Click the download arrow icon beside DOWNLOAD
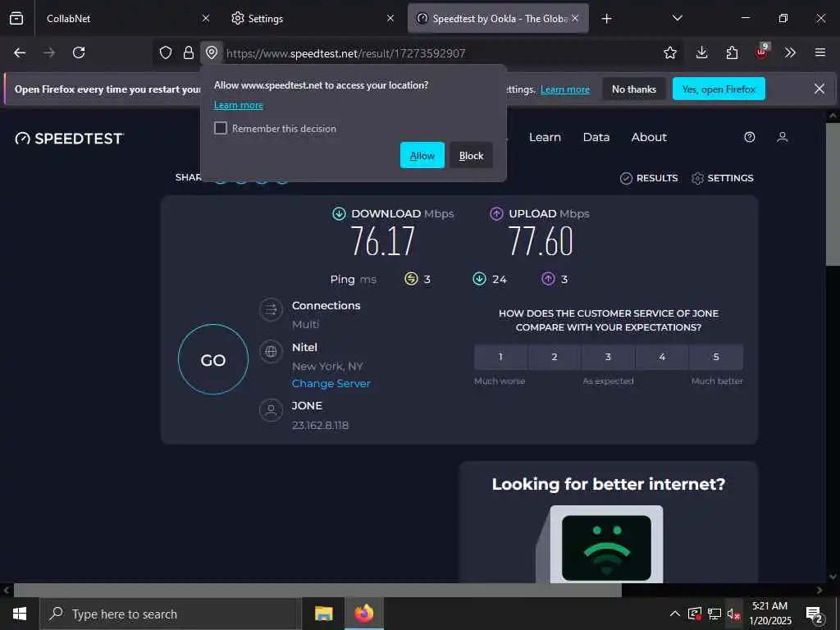The height and width of the screenshot is (630, 840). (x=339, y=214)
